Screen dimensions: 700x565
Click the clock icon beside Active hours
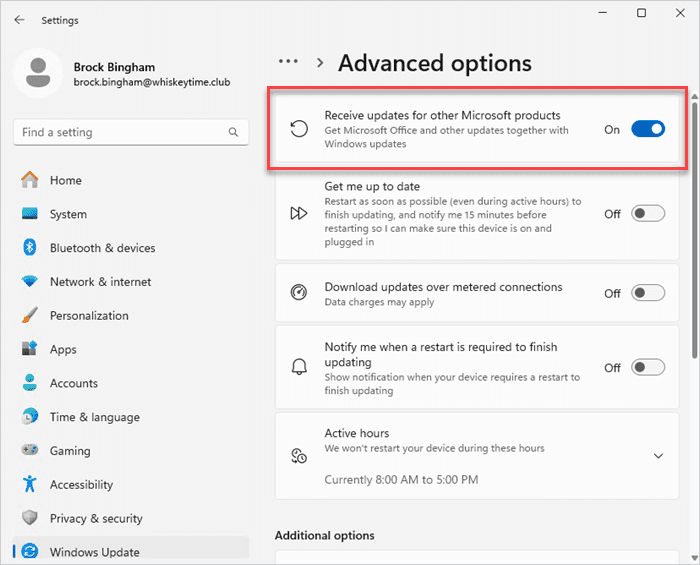coord(299,456)
